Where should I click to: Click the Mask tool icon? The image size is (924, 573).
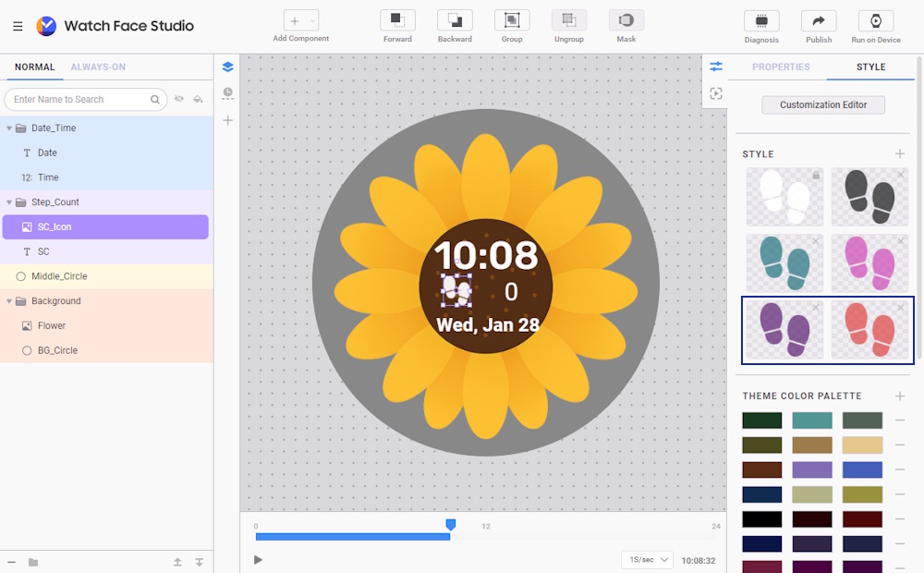[x=626, y=20]
